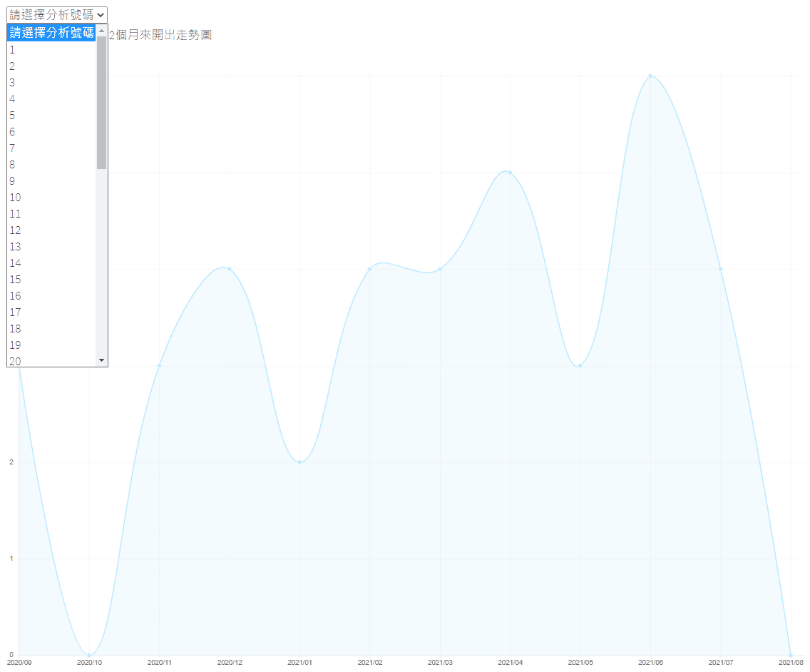Click the 2021/08 axis label

[791, 662]
